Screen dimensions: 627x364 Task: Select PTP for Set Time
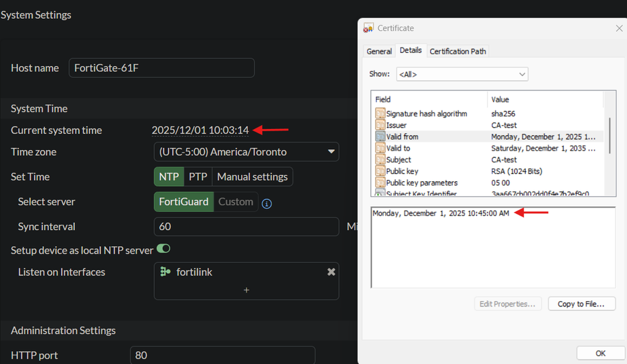click(198, 177)
